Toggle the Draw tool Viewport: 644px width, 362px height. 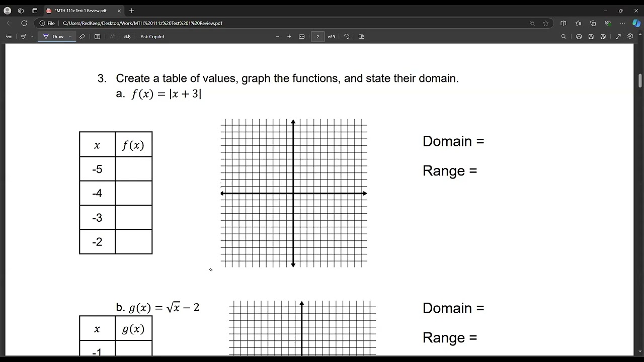[x=53, y=37]
